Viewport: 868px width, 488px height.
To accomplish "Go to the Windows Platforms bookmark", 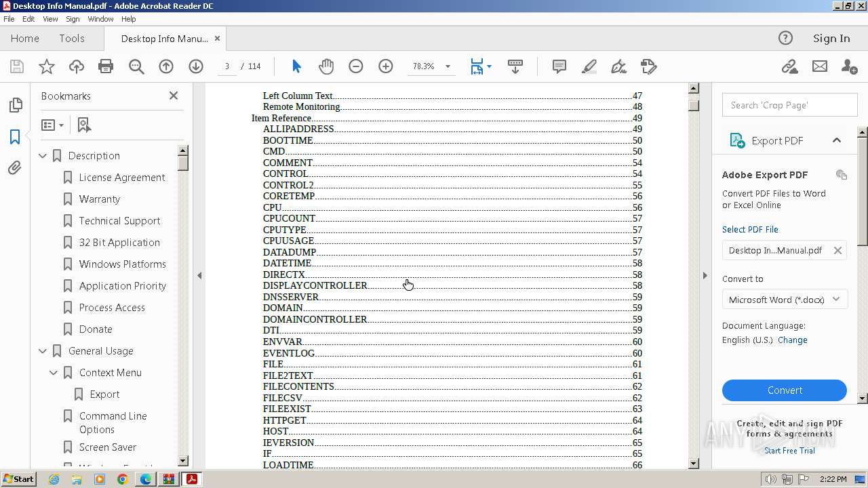I will (122, 264).
